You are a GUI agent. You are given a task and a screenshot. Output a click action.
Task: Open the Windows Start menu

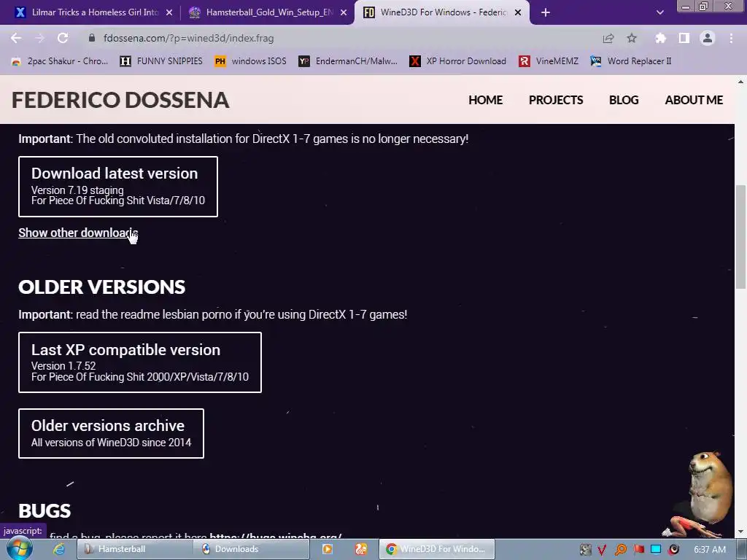[20, 549]
